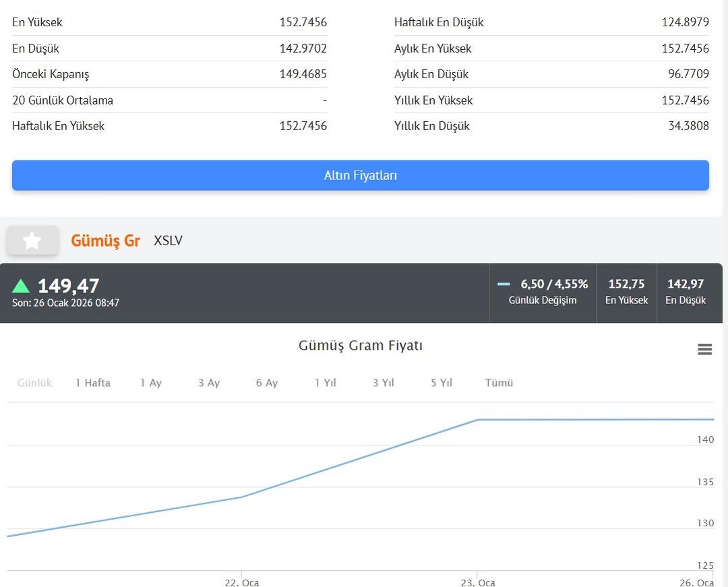This screenshot has width=728, height=587.
Task: Switch to the 1 Yıl range
Action: click(x=325, y=383)
